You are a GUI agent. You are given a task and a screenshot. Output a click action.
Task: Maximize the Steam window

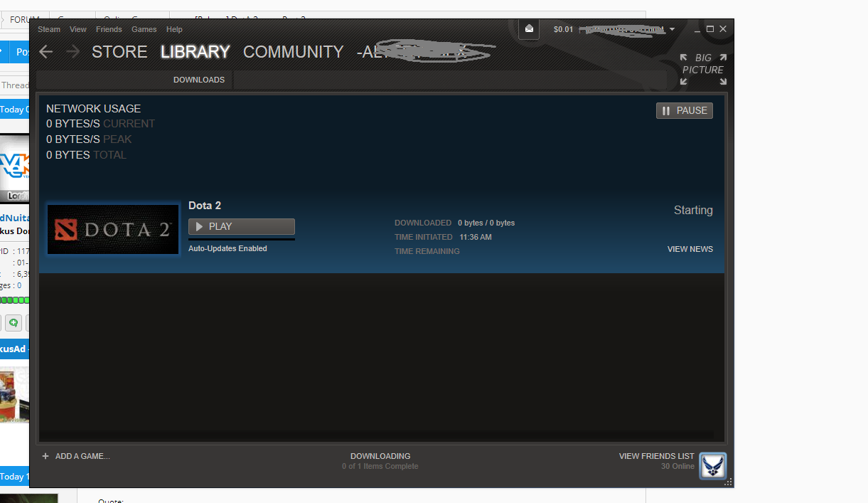(x=710, y=29)
